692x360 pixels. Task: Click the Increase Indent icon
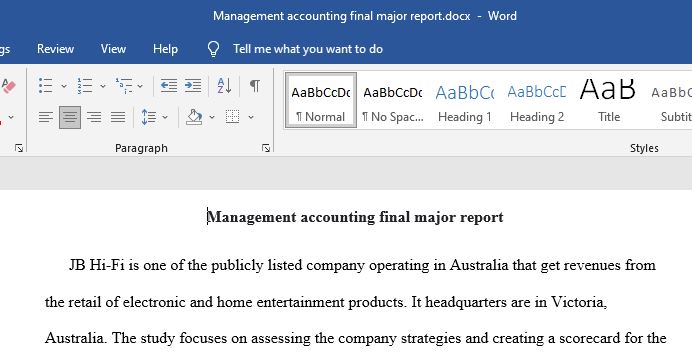(x=193, y=85)
